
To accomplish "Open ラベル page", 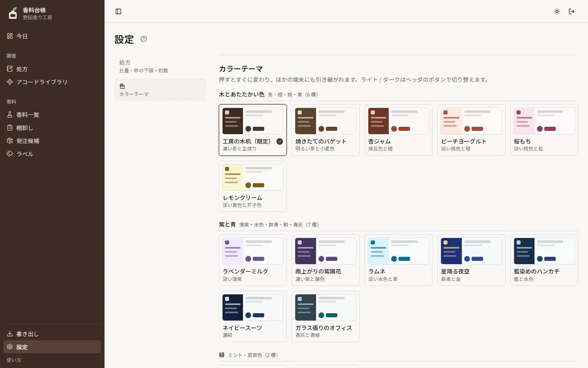I will coord(52,154).
